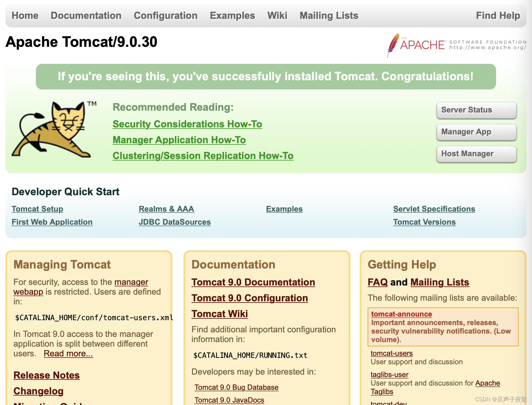Click the Recommended Reading: heading
This screenshot has height=405, width=532.
(x=173, y=107)
